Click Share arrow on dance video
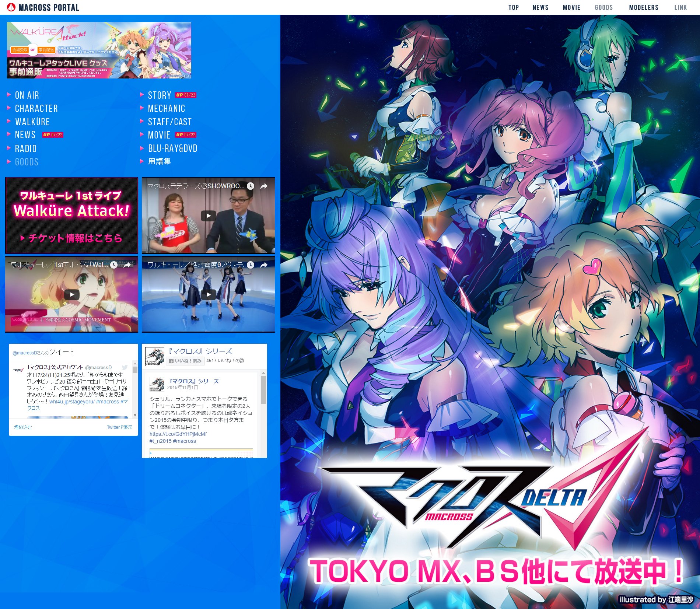Screen dimensions: 700x609 click(x=264, y=265)
